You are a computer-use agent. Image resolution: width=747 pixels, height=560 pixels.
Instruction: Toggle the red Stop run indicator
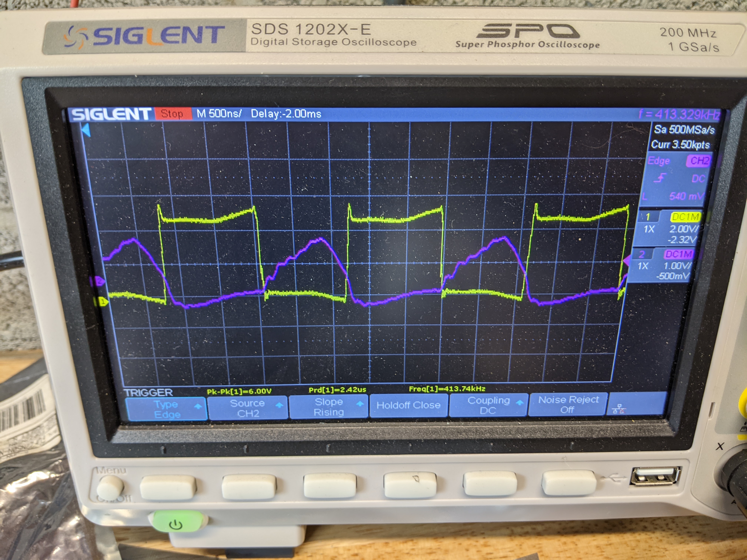(x=172, y=114)
